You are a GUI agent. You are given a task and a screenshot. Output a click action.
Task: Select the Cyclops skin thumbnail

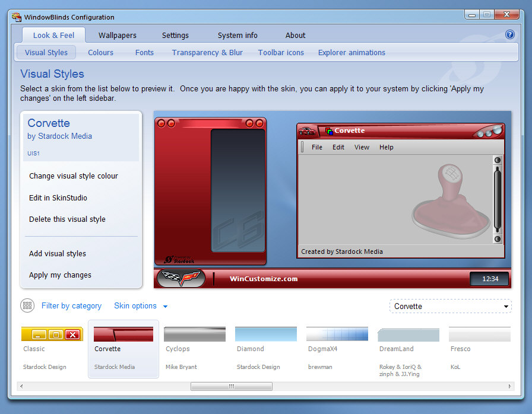(194, 335)
